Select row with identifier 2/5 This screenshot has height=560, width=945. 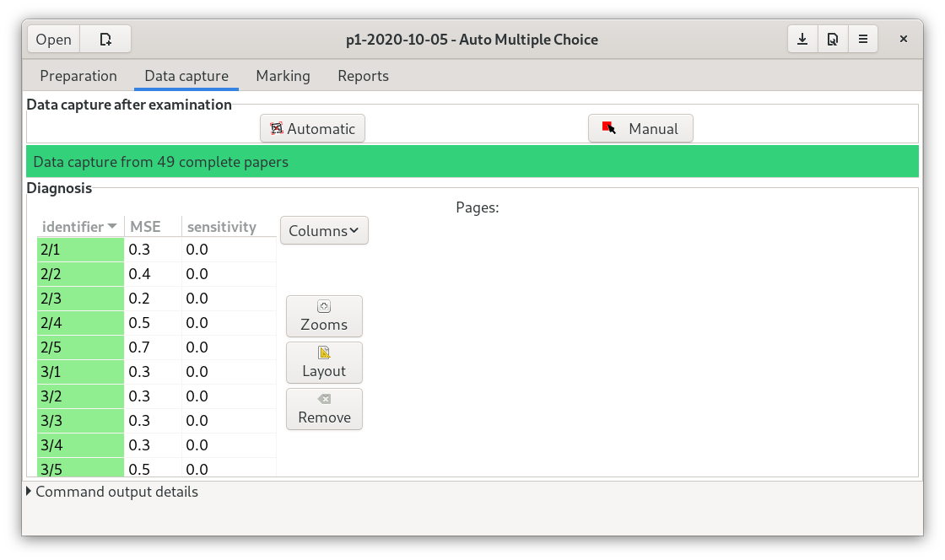point(80,347)
